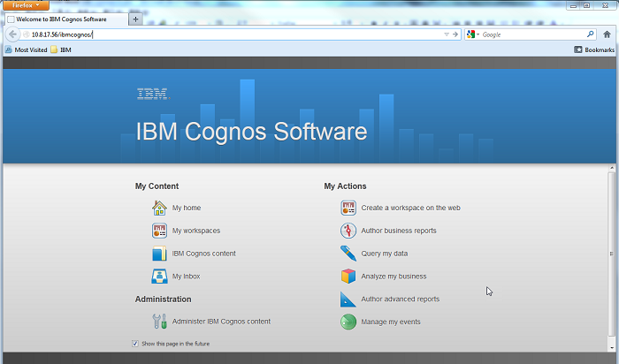
Task: Click the page scrollbar up arrow
Action: coord(612,169)
